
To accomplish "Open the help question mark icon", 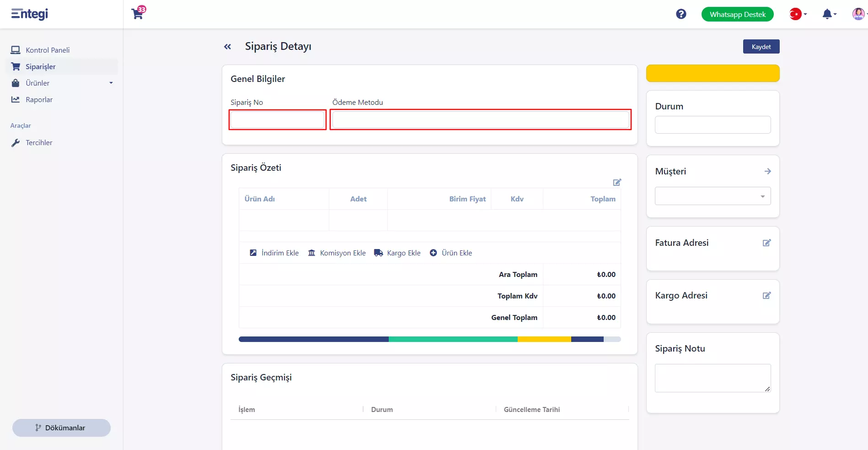I will [x=681, y=14].
